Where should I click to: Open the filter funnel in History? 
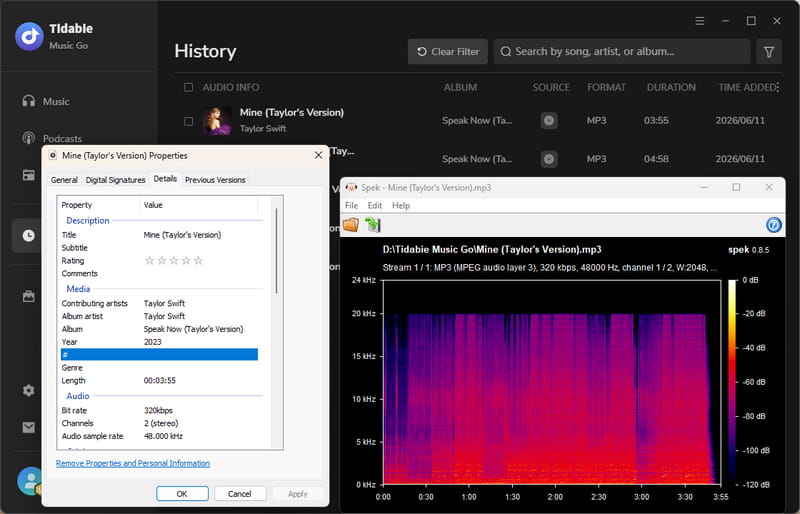(x=769, y=52)
